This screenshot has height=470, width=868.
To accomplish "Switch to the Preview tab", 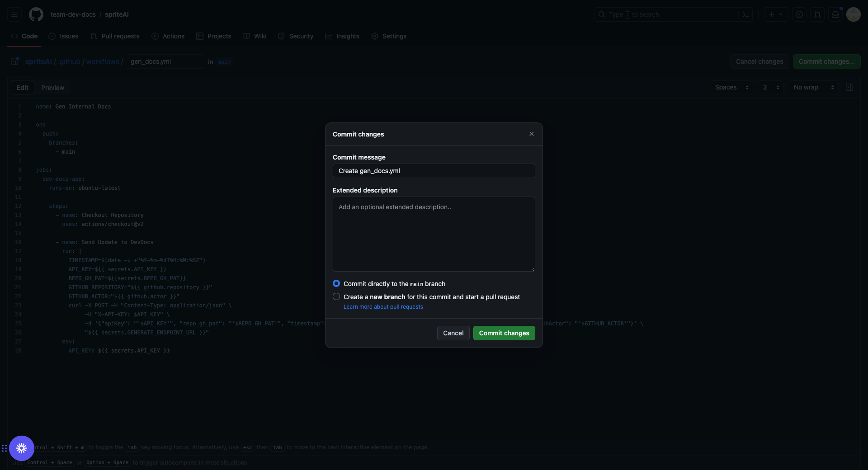I will coord(52,88).
